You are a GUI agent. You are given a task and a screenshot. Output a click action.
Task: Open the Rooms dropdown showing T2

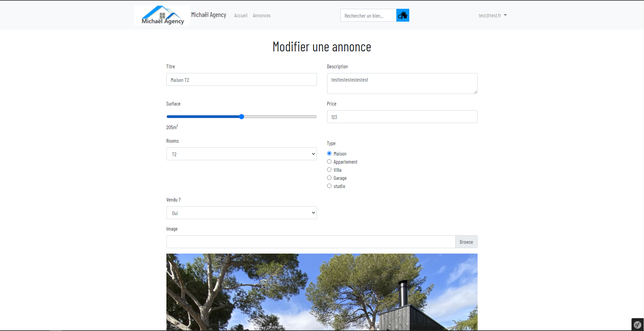tap(241, 154)
